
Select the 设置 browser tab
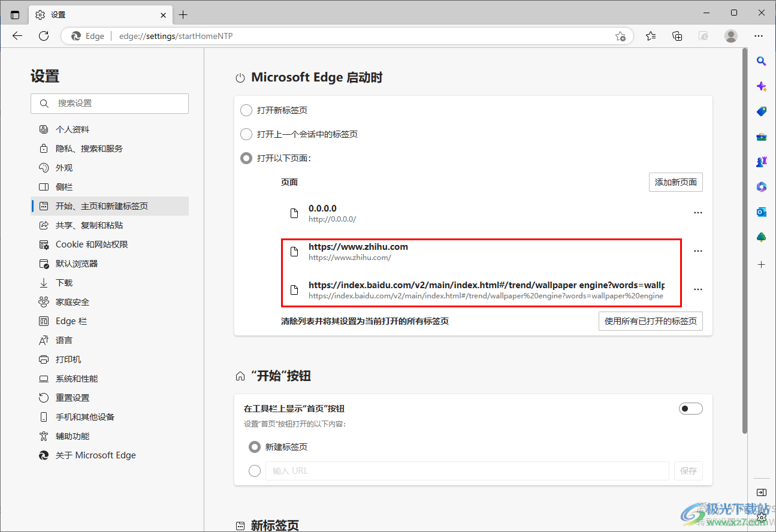pos(101,15)
